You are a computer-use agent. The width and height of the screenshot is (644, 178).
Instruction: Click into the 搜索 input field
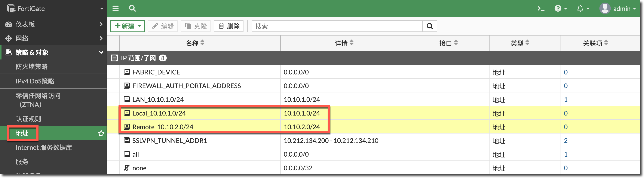pyautogui.click(x=337, y=26)
